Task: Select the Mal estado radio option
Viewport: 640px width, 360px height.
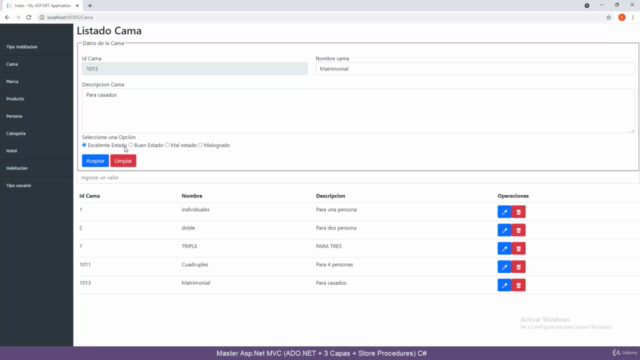Action: coord(167,145)
